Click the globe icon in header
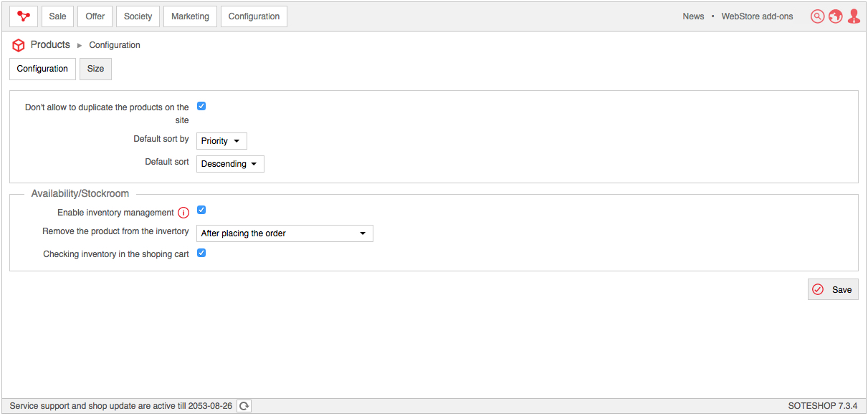The image size is (868, 416). tap(836, 16)
